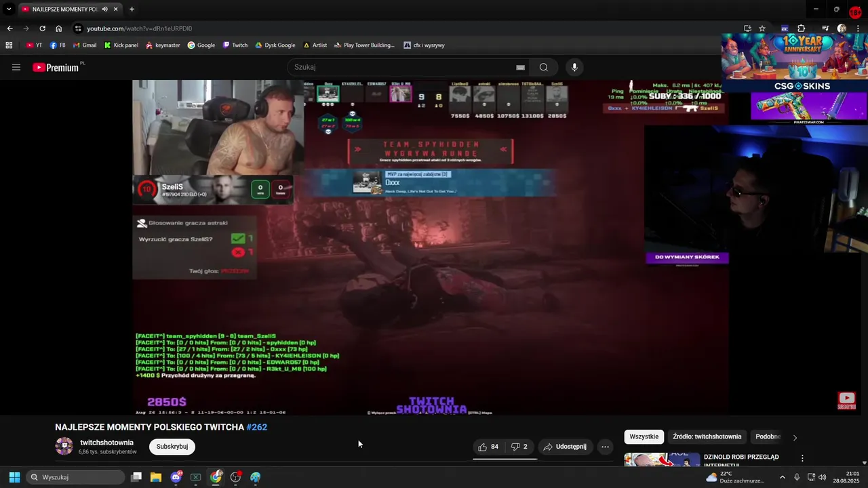Open the Dysk Google bookmark

(275, 45)
